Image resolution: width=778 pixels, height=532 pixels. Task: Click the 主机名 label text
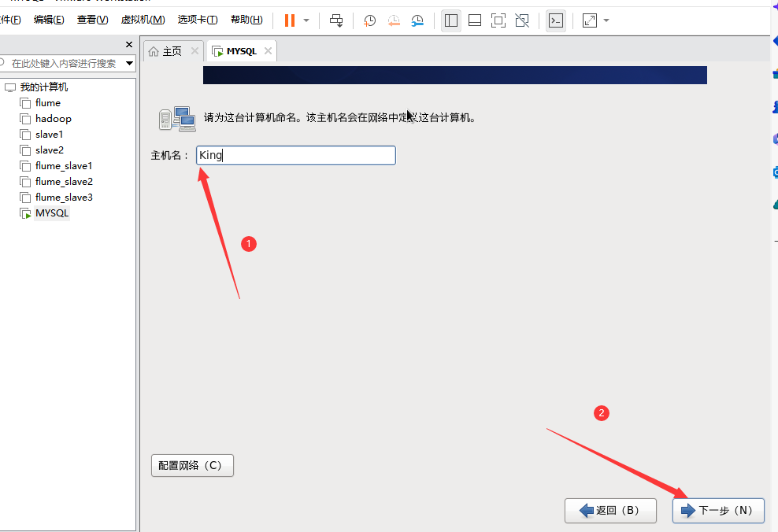point(169,156)
